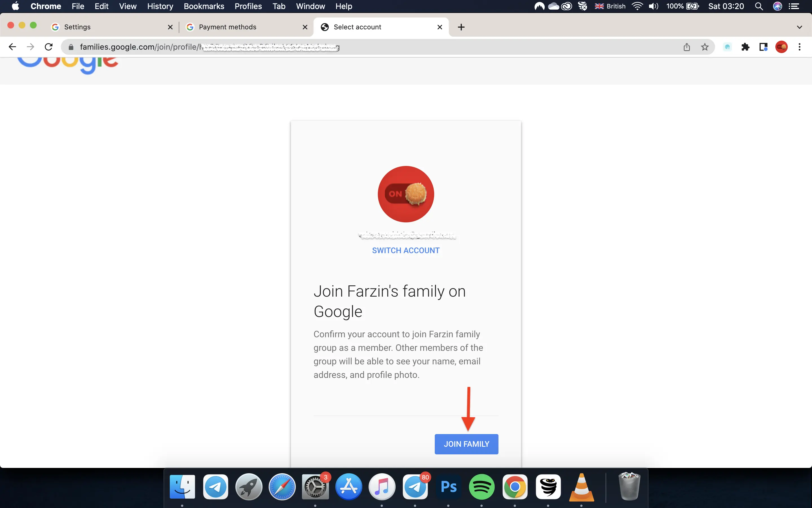Image resolution: width=812 pixels, height=508 pixels.
Task: Open the Chrome profile avatar in toolbar
Action: pos(782,47)
